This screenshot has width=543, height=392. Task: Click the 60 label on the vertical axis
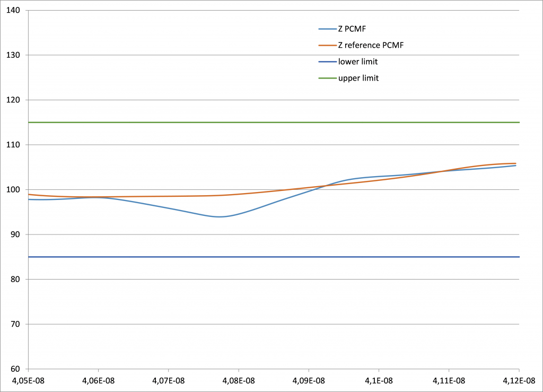[15, 369]
